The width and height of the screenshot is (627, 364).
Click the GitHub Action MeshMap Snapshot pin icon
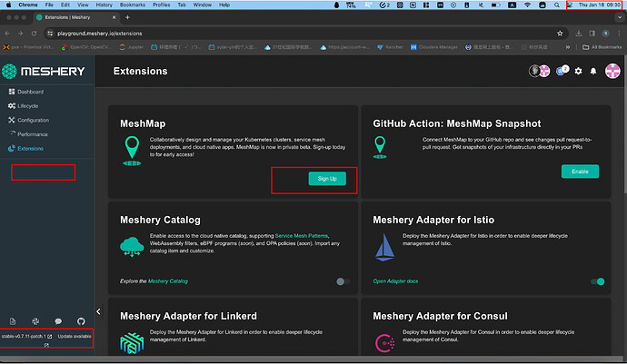pyautogui.click(x=380, y=147)
